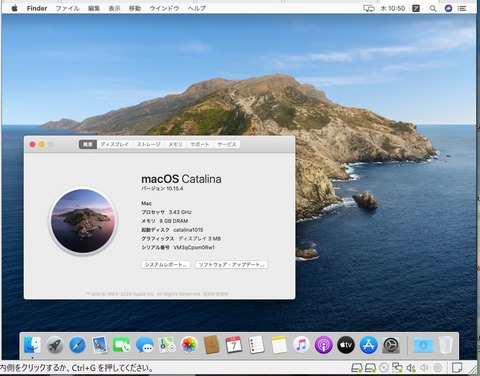480x376 pixels.
Task: Click the menu bar clock 木 10:50
Action: 393,8
